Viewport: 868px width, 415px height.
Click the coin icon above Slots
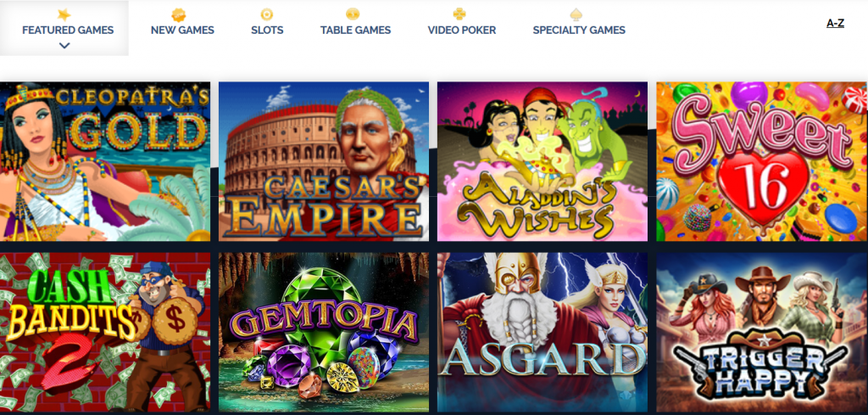(x=267, y=15)
